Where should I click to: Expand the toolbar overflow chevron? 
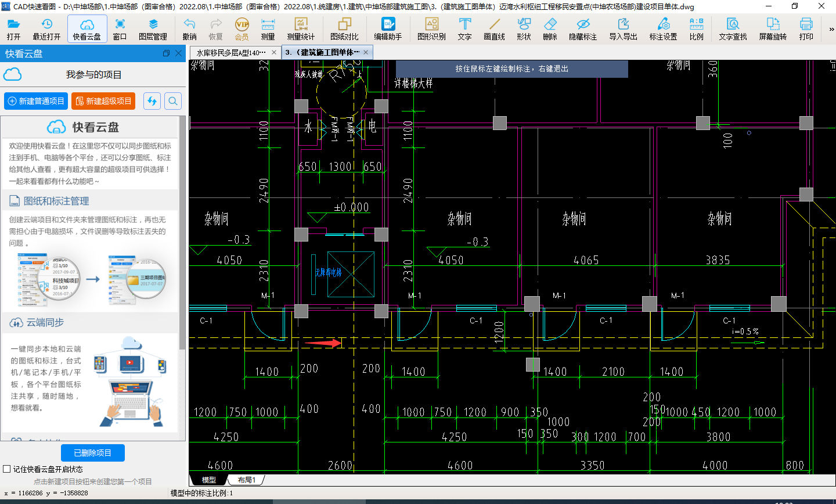(x=831, y=29)
